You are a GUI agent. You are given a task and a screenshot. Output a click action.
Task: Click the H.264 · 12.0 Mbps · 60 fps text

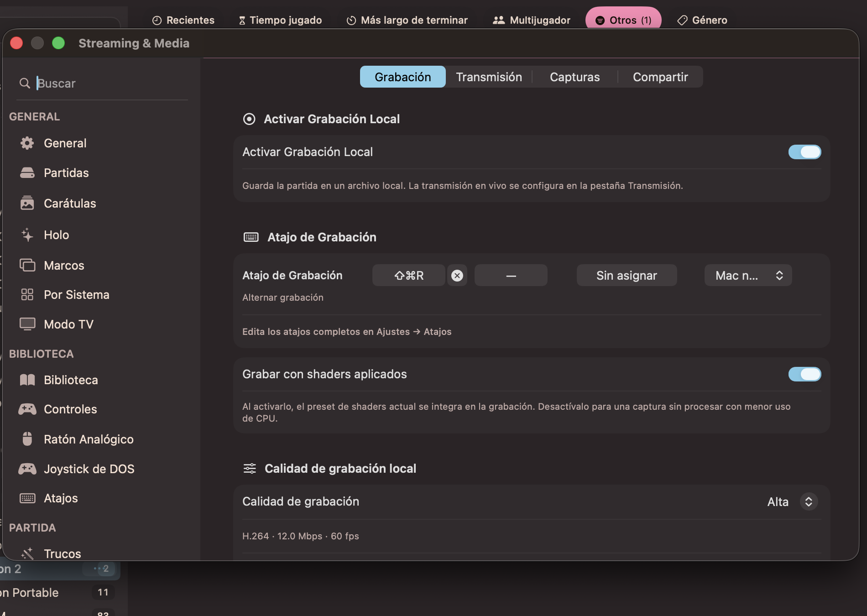301,536
